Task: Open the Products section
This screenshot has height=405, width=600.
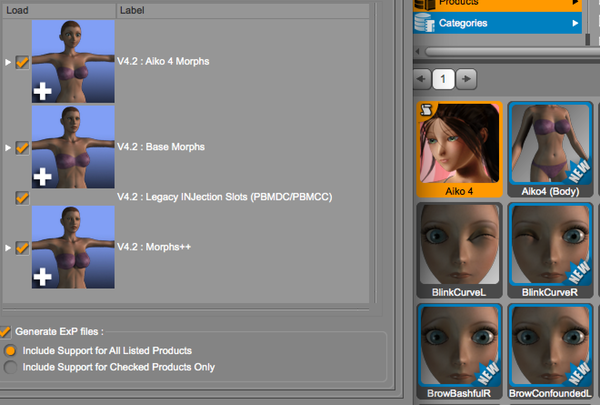Action: (x=497, y=4)
